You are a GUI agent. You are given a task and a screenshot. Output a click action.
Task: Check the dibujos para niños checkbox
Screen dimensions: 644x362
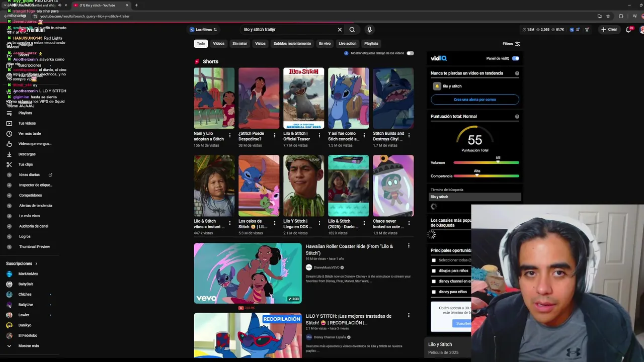tap(434, 271)
